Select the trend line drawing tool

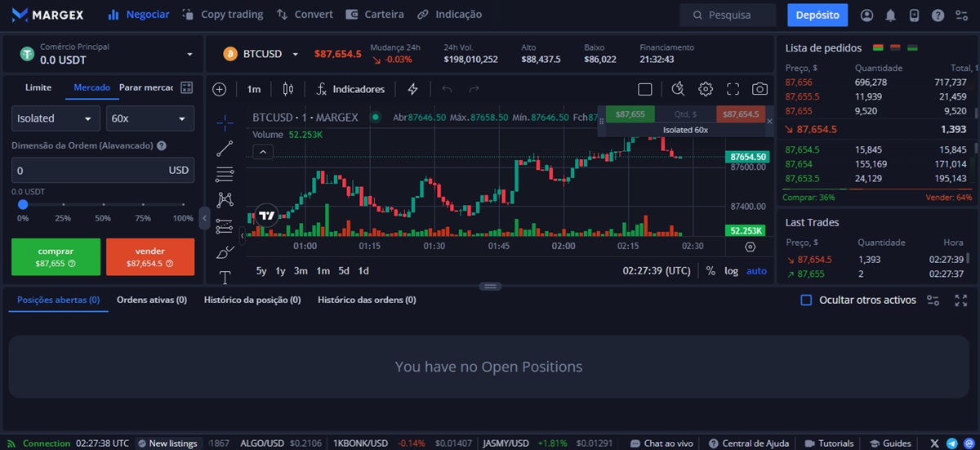tap(225, 149)
